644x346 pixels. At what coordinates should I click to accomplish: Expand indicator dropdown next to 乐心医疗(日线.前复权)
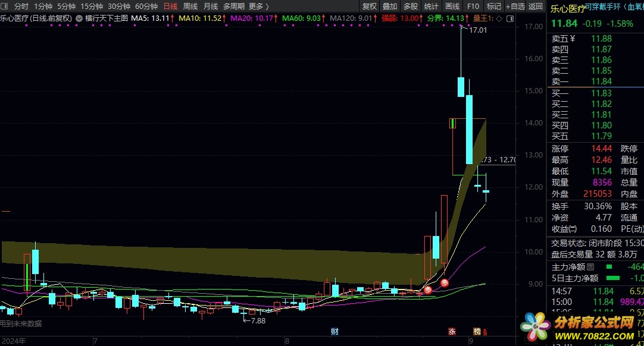click(79, 18)
